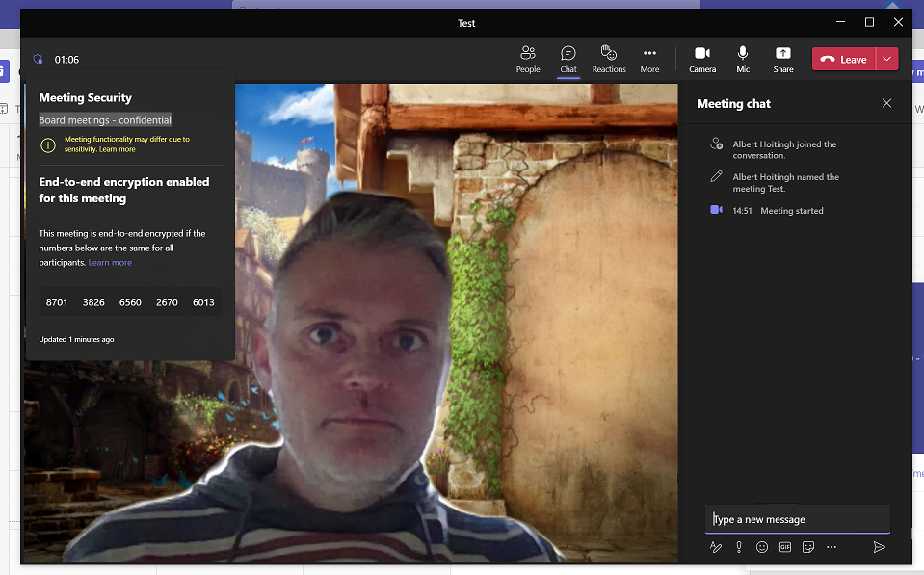The width and height of the screenshot is (924, 575).
Task: Open the emoji picker in chat
Action: tap(762, 547)
